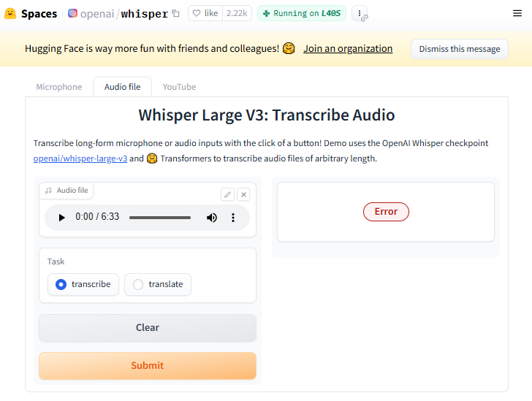Open the openai/whisper-large-v3 model link

click(x=80, y=159)
